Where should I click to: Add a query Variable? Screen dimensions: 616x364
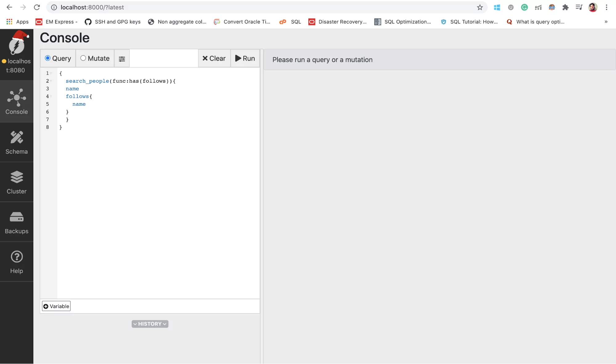56,306
